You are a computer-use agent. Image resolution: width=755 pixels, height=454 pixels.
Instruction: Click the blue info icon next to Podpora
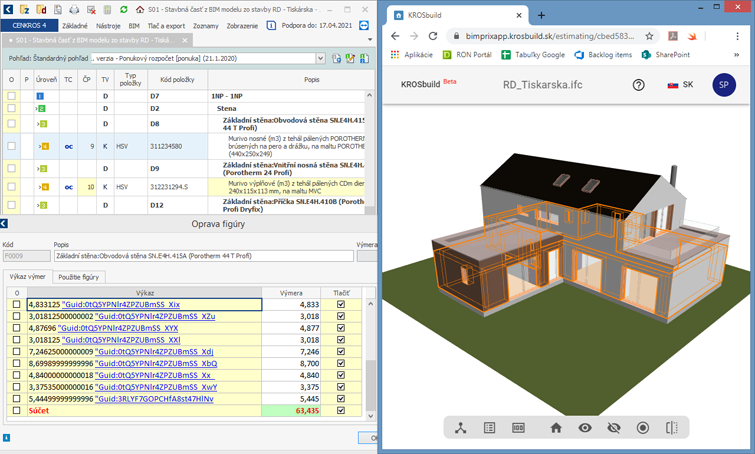[x=271, y=25]
